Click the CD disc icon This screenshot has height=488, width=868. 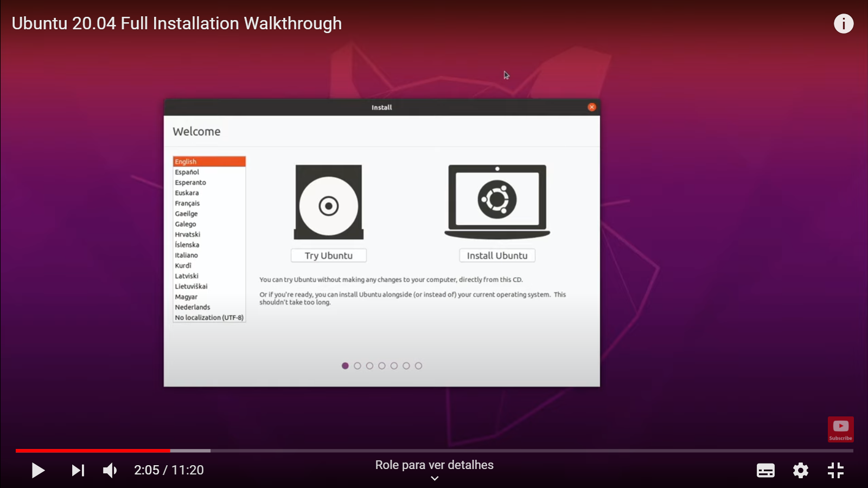pyautogui.click(x=329, y=202)
